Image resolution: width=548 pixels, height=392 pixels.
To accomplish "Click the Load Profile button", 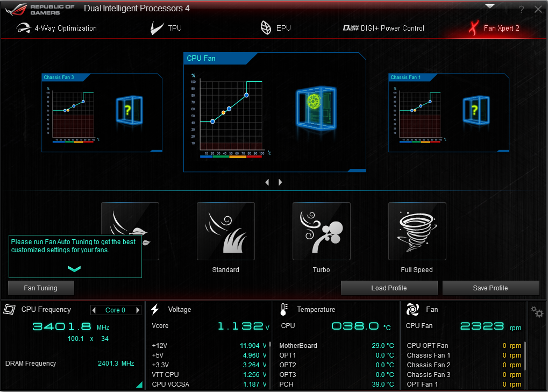I will coord(389,288).
